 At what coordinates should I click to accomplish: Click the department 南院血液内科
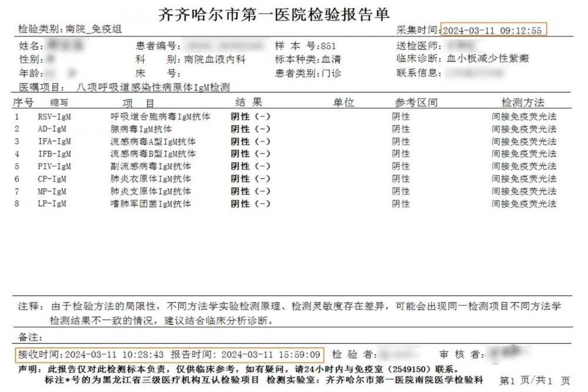coord(215,59)
